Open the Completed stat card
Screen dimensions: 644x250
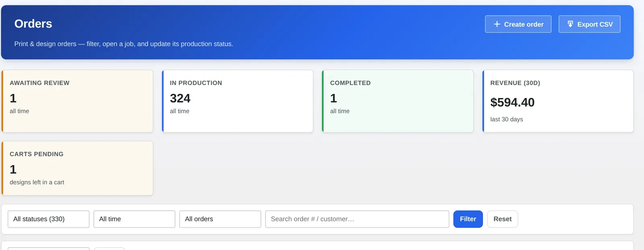398,101
